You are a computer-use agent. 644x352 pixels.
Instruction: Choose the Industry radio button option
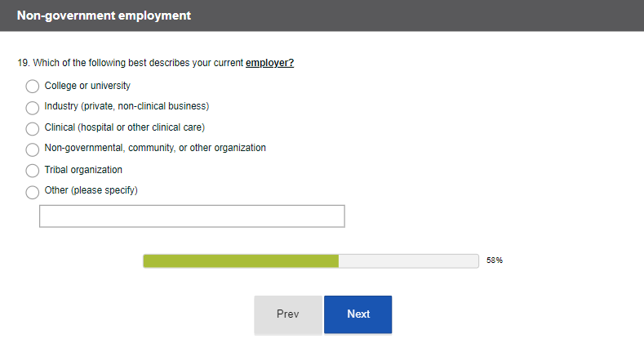[x=33, y=108]
